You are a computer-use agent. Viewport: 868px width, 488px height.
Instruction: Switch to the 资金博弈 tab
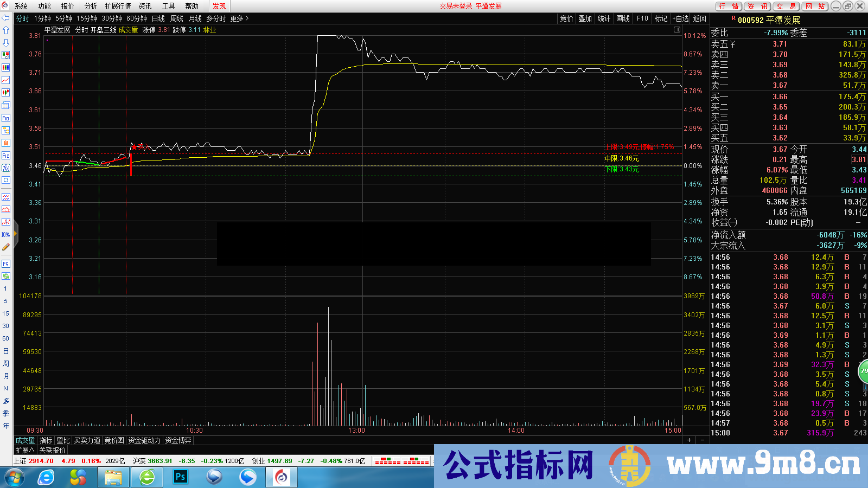point(178,440)
